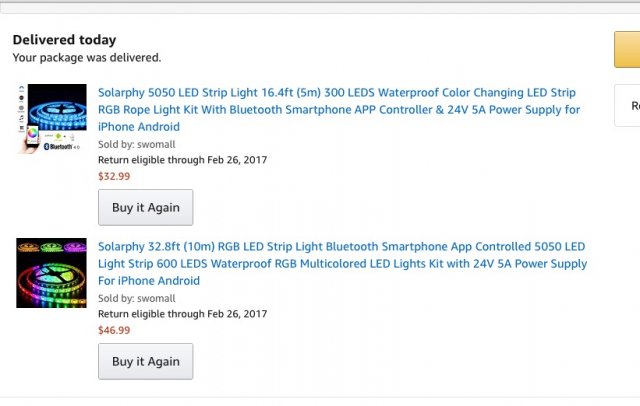The image size is (640, 406).
Task: Open the 32.8ft RGB strip product thumbnail
Action: [52, 272]
